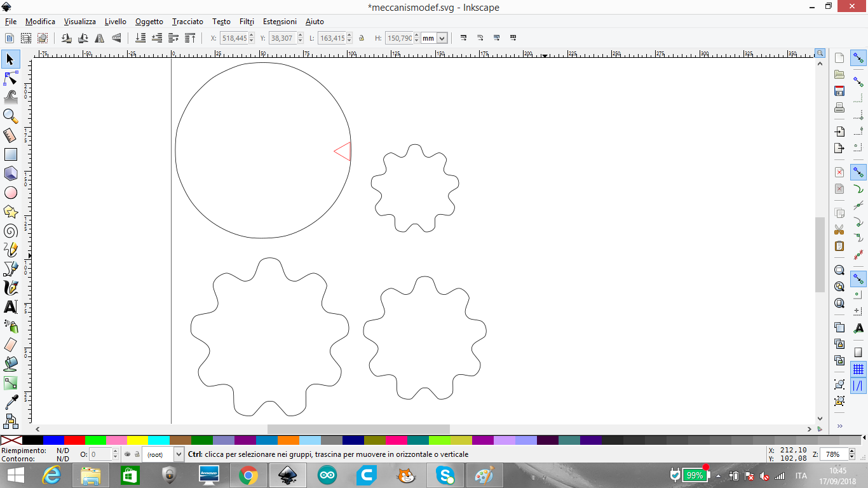Increase Y position stepper
The width and height of the screenshot is (868, 488).
(299, 36)
